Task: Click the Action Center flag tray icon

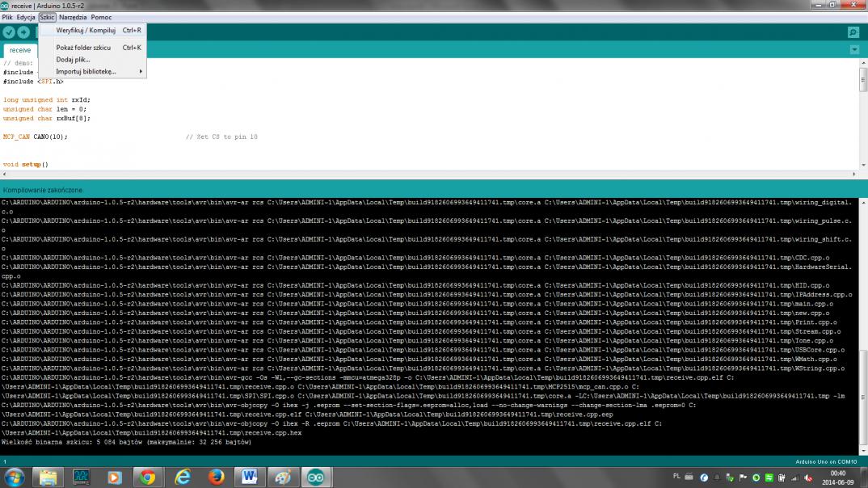Action: click(743, 477)
